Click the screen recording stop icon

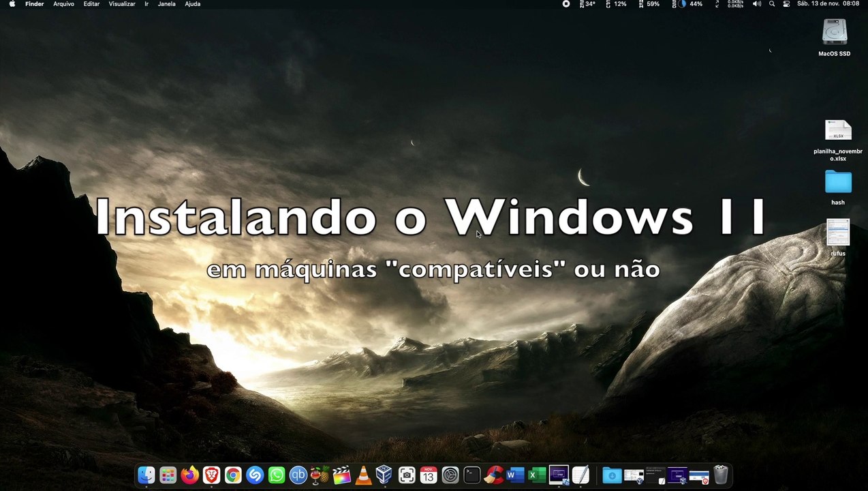(x=566, y=4)
